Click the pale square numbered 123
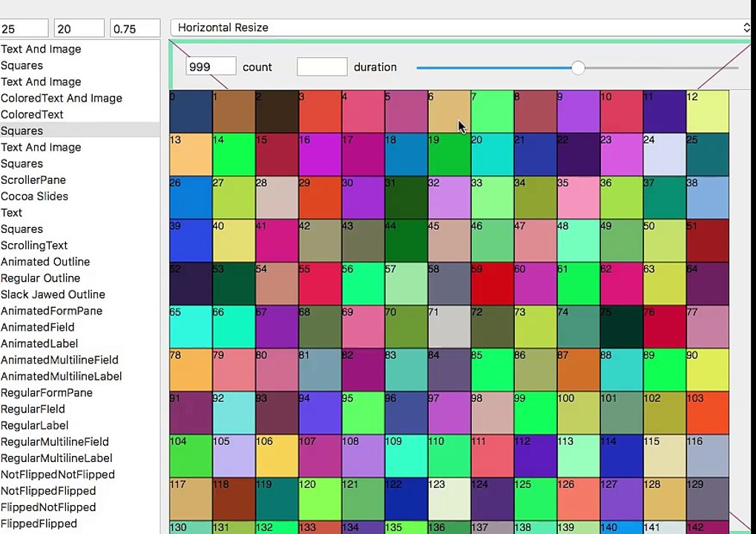 click(450, 499)
